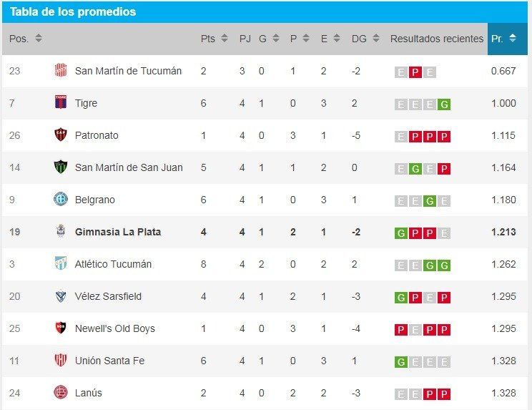Open Gimnasia La Plata team link
Screen dimensions: 532x410
[x=118, y=232]
